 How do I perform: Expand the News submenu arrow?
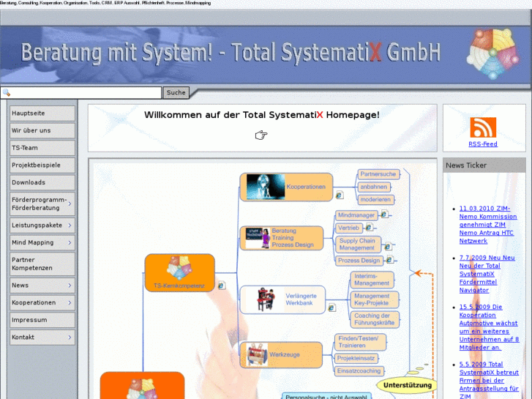[70, 286]
